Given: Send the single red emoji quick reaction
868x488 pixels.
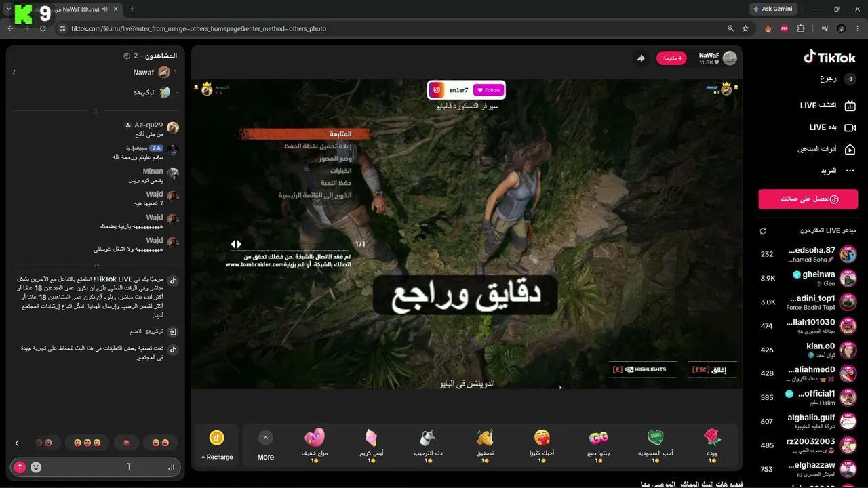Looking at the screenshot, I should [x=126, y=443].
